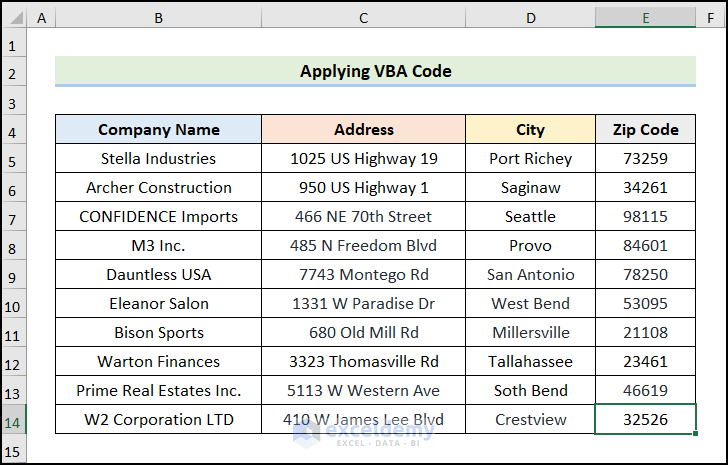Select the Tallahassee cell
Image resolution: width=728 pixels, height=465 pixels.
click(x=531, y=362)
